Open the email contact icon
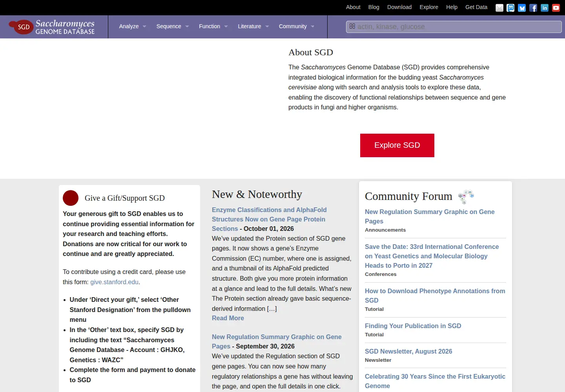This screenshot has width=565, height=392. tap(499, 8)
